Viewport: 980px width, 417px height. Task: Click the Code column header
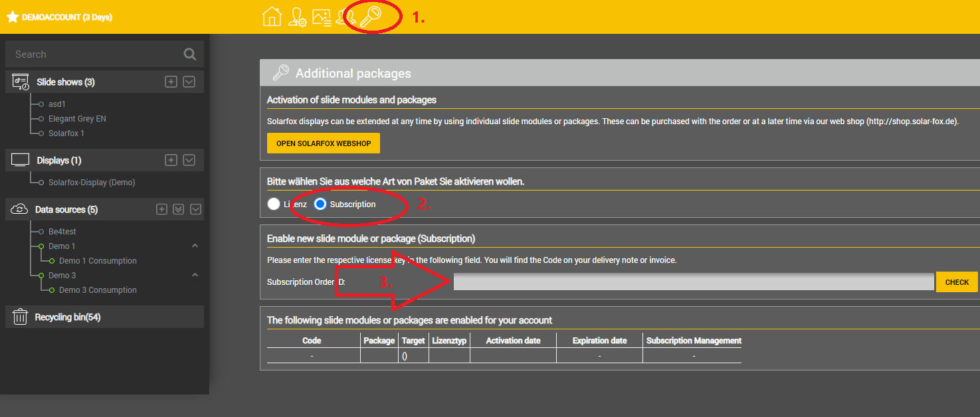[x=312, y=341]
